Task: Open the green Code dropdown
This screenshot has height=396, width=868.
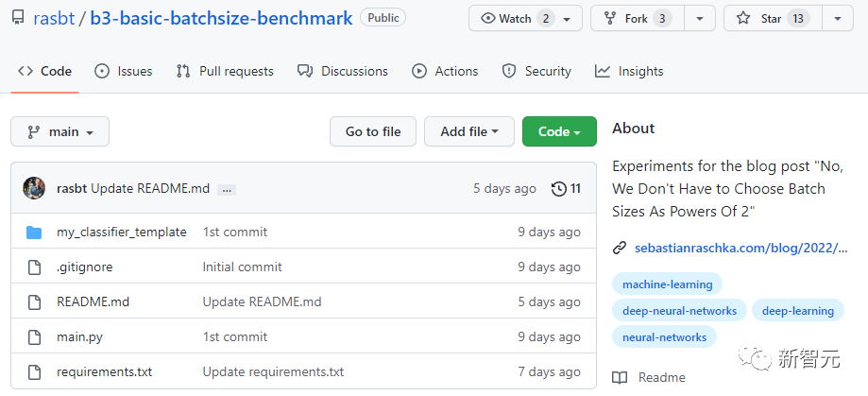Action: [559, 131]
